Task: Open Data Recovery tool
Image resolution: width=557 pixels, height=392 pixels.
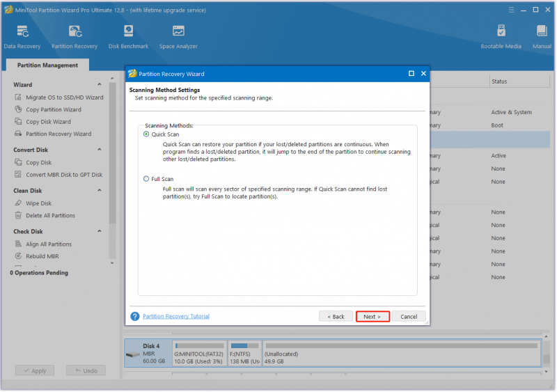Action: (22, 37)
